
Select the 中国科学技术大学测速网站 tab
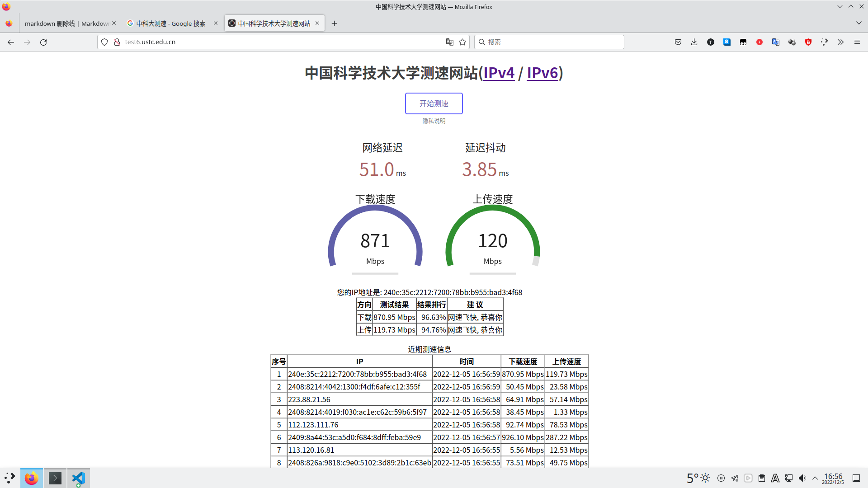(274, 23)
